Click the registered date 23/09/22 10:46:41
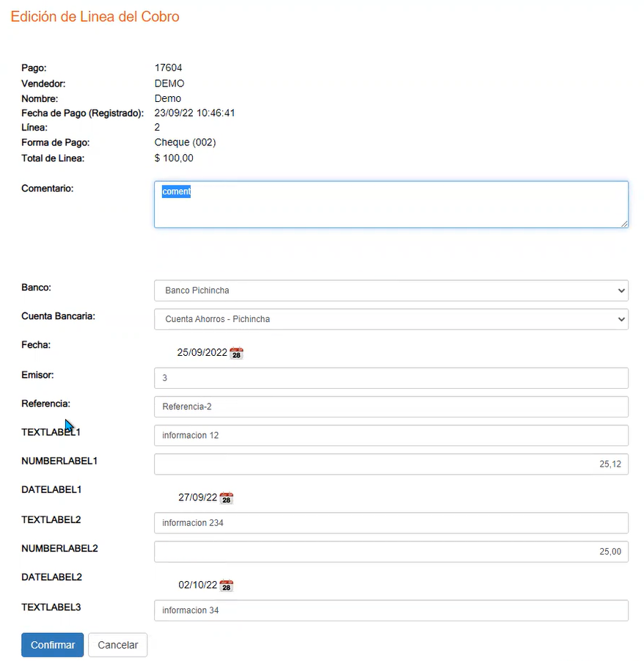Screen dimensions: 644x661 point(194,113)
